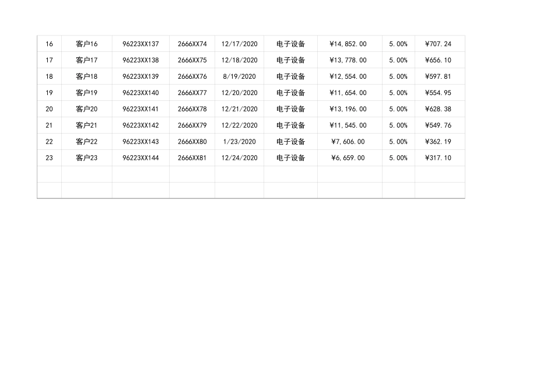Select the order number 96223XX141
This screenshot has height=392, width=554.
[x=141, y=109]
